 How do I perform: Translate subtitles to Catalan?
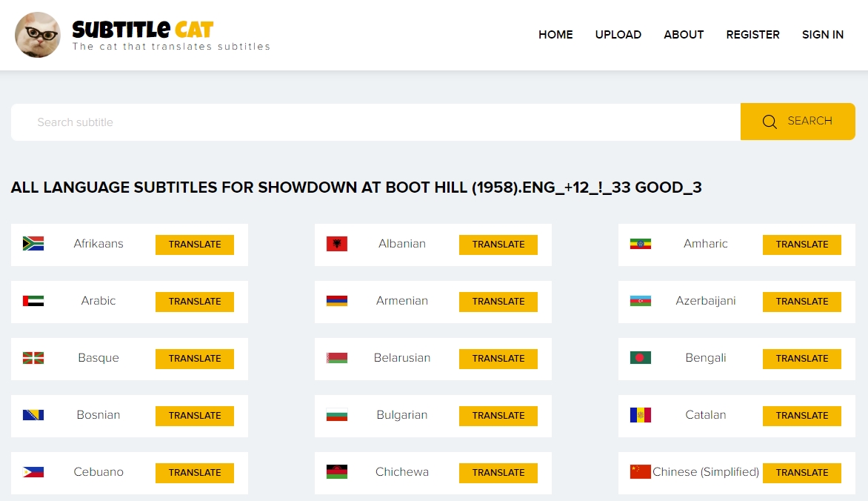(x=802, y=417)
